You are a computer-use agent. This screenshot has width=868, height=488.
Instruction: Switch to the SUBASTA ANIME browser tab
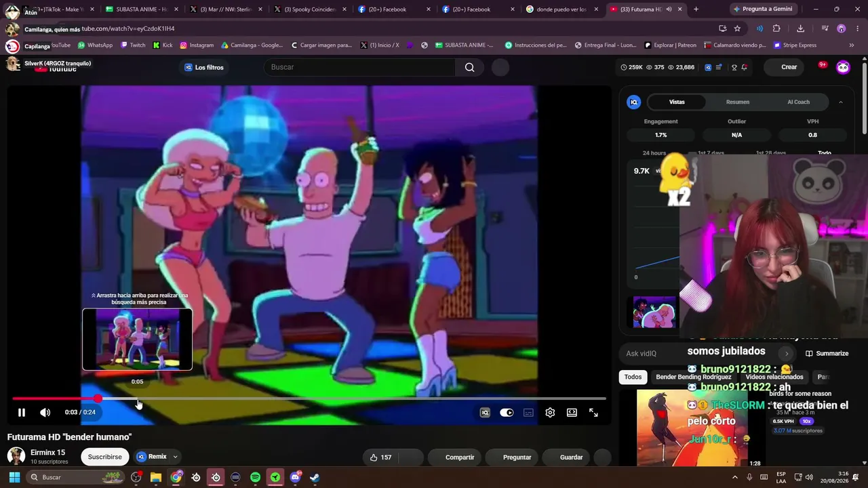coord(140,9)
